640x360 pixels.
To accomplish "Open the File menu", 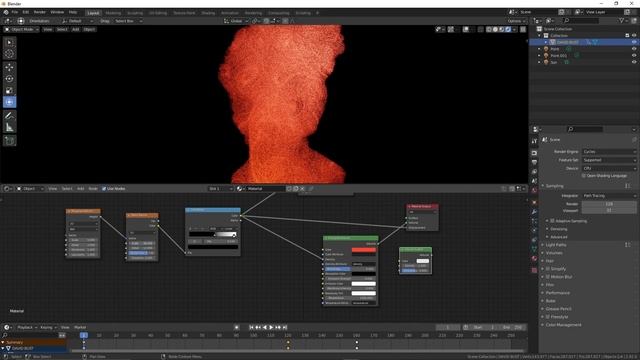I will 15,12.
